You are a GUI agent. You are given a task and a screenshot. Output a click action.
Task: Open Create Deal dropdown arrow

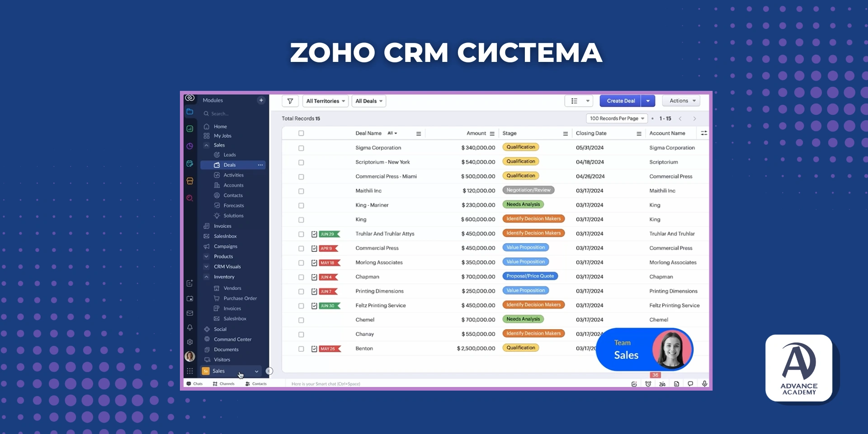(x=648, y=101)
